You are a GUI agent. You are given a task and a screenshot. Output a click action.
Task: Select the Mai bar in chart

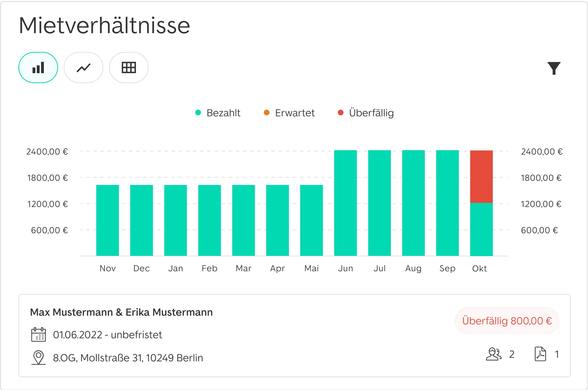coord(312,220)
